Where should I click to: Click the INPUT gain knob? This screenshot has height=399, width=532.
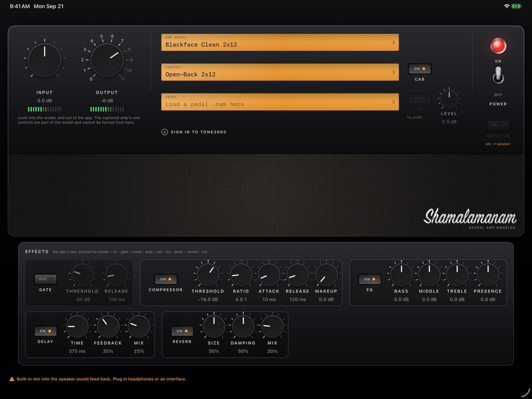[x=44, y=60]
